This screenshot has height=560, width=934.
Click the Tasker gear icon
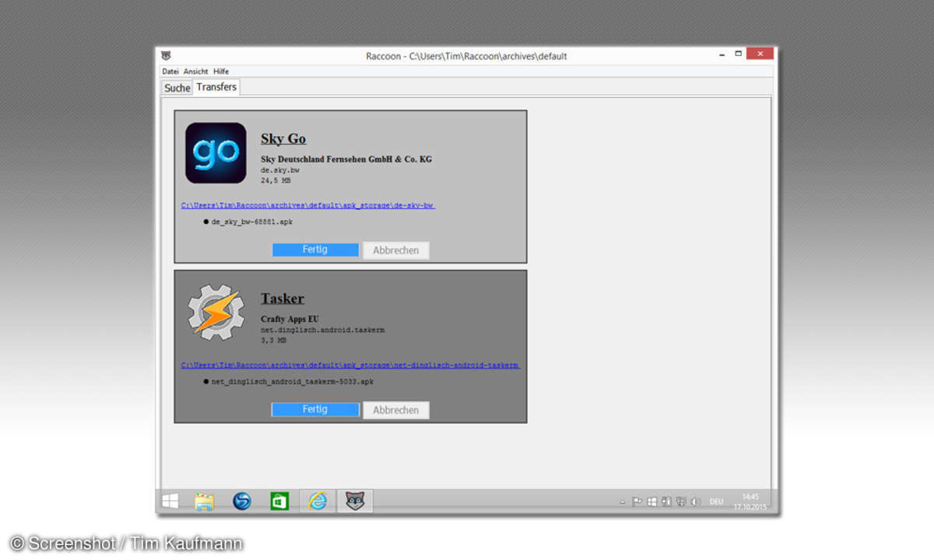click(216, 312)
